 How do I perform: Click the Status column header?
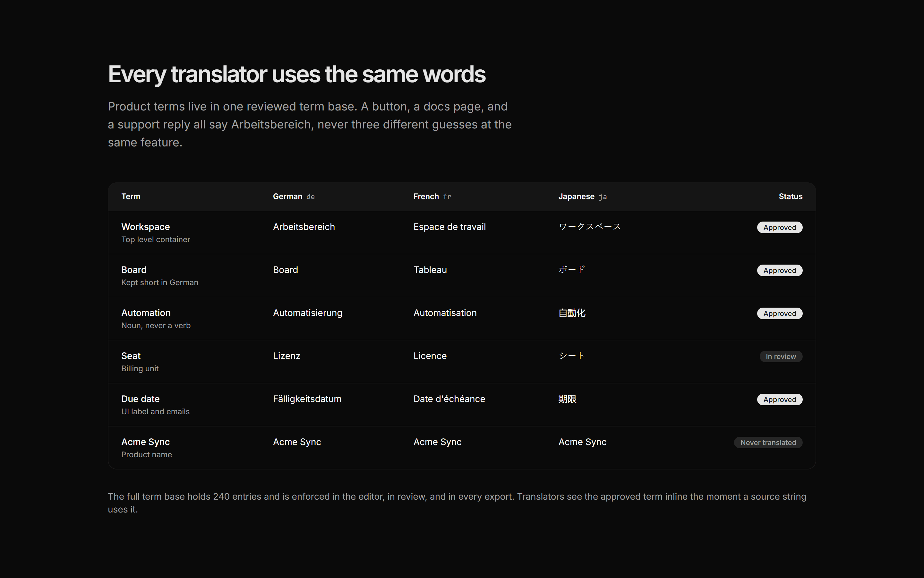pos(790,197)
